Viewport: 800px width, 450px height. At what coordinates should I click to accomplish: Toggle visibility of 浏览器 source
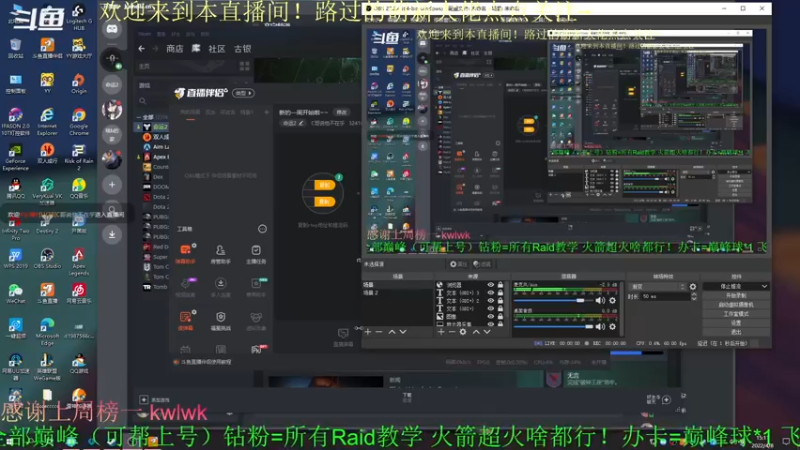[x=491, y=285]
